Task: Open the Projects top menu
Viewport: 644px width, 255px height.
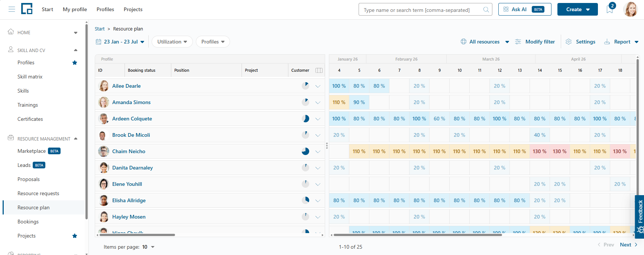Action: pyautogui.click(x=133, y=9)
